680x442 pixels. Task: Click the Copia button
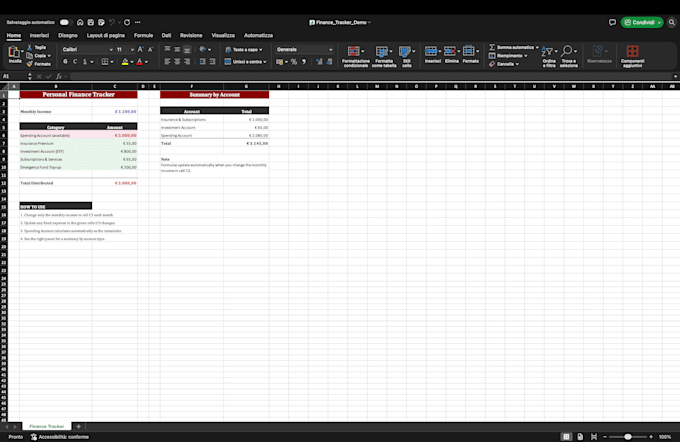(x=38, y=56)
